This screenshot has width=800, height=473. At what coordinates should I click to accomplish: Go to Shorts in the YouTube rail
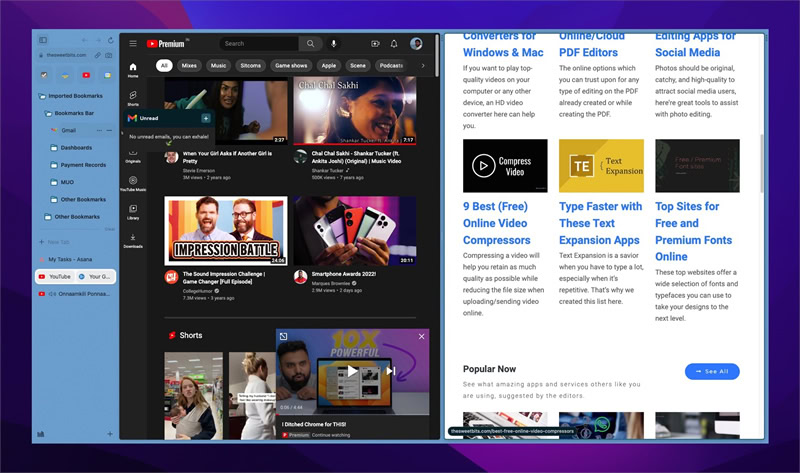(133, 98)
